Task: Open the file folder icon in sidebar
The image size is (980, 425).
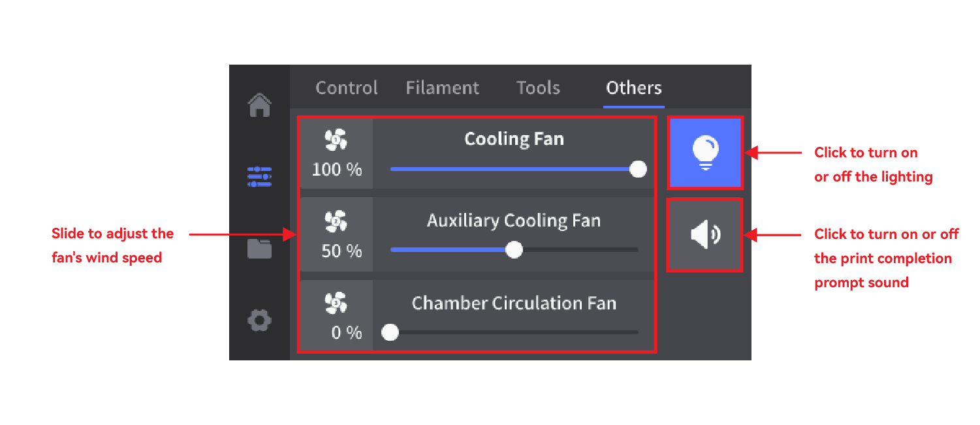Action: 259,249
